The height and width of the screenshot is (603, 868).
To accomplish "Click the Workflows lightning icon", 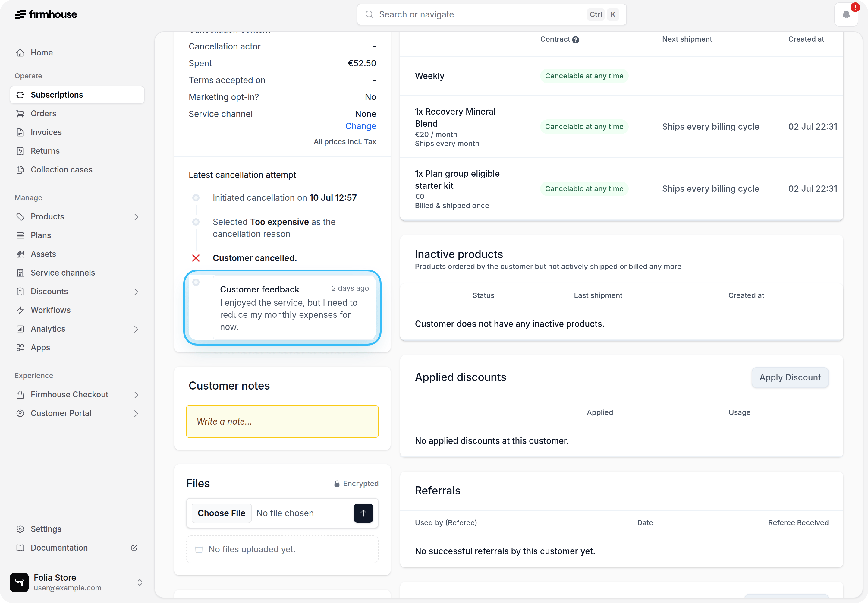I will (20, 310).
